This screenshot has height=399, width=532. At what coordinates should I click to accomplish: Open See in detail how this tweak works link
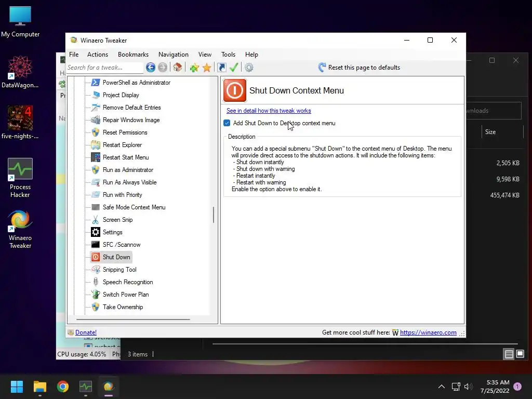269,111
